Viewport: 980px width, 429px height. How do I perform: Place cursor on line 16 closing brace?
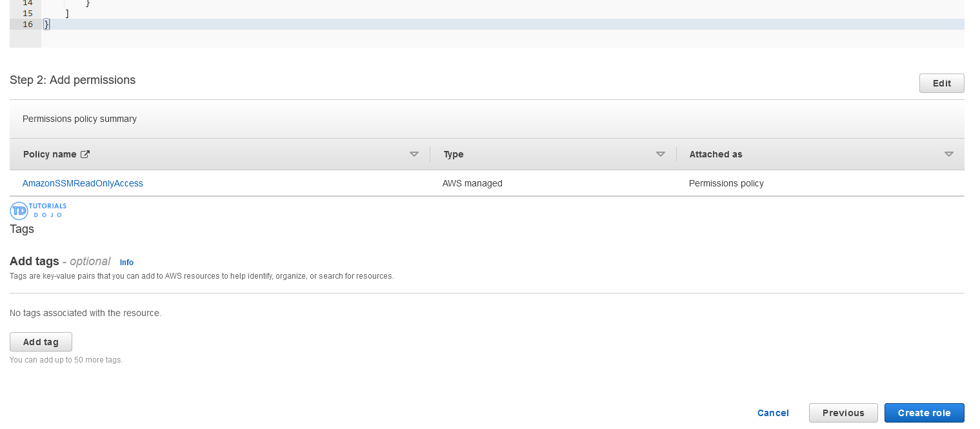coord(46,25)
